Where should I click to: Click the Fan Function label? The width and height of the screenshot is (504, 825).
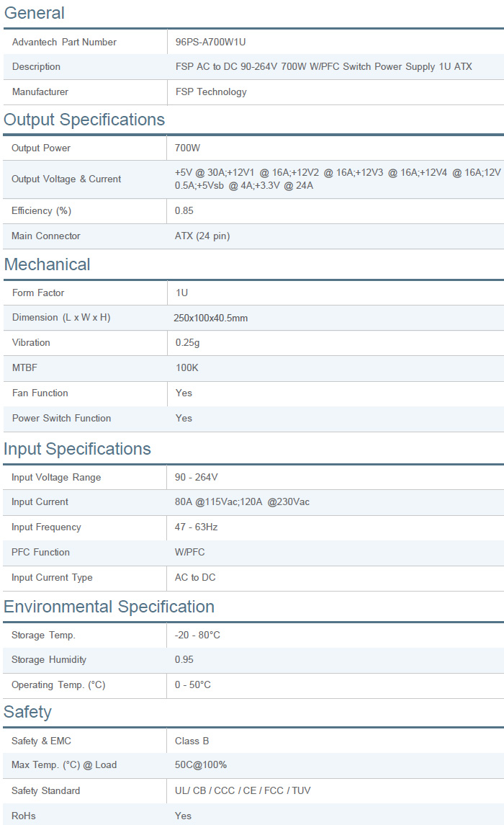(x=40, y=393)
